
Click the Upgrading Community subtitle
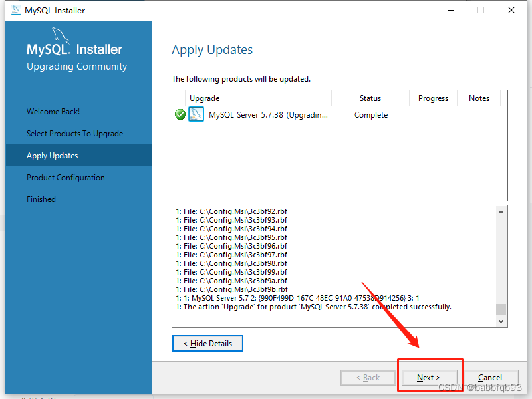pos(77,66)
